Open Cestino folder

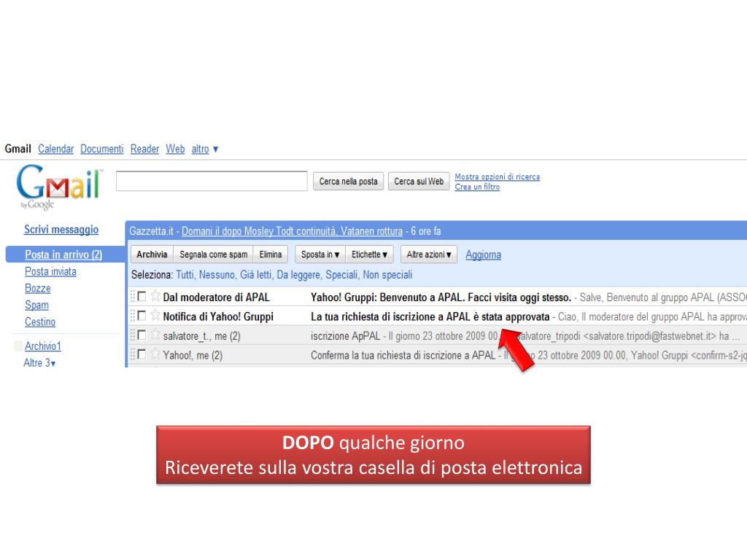pyautogui.click(x=40, y=322)
